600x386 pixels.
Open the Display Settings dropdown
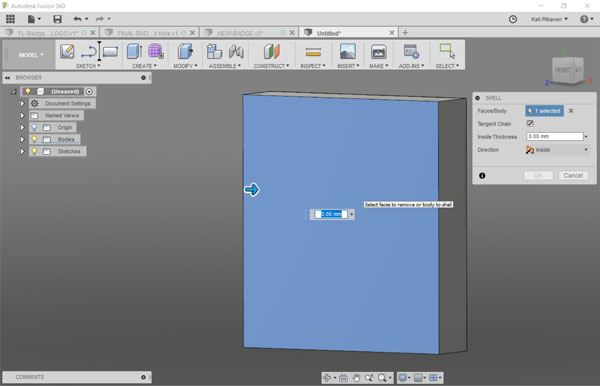point(404,378)
